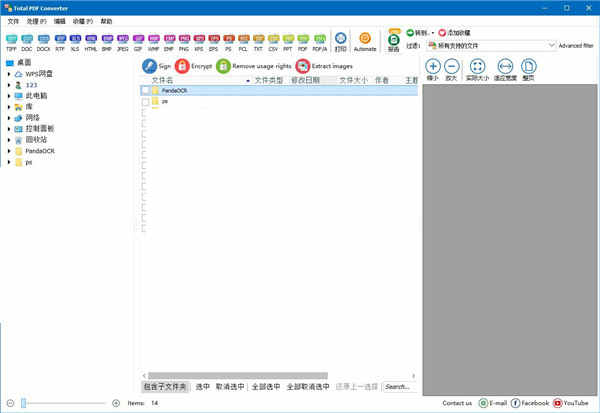Click the Automate toolbar icon
This screenshot has height=413, width=600.
point(365,40)
